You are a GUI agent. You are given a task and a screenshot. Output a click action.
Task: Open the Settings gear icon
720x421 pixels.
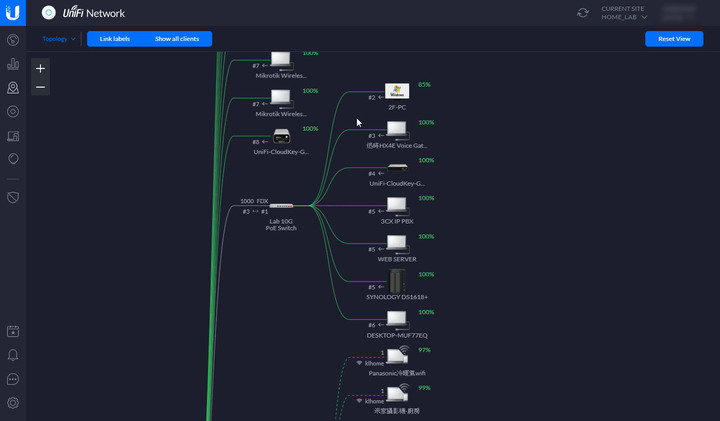13,403
